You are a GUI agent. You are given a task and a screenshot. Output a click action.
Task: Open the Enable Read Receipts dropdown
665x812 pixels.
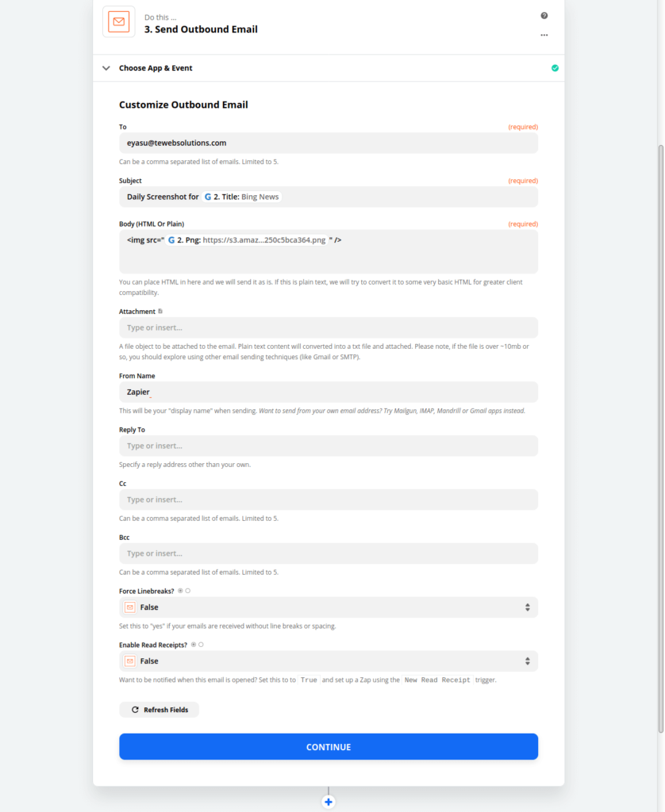(x=328, y=661)
